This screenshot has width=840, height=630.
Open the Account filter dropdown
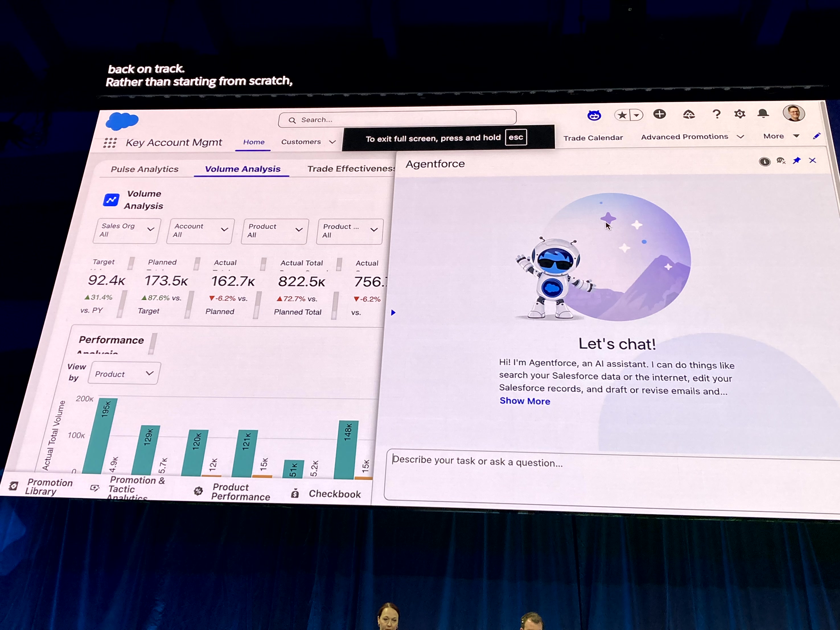[x=200, y=231]
